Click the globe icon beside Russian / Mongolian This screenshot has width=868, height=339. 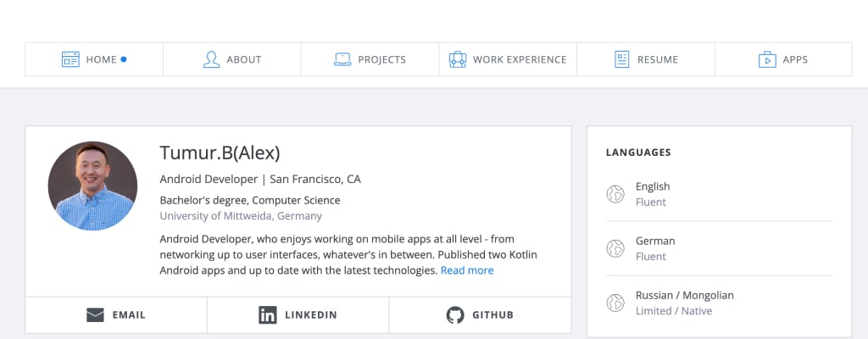pyautogui.click(x=615, y=303)
